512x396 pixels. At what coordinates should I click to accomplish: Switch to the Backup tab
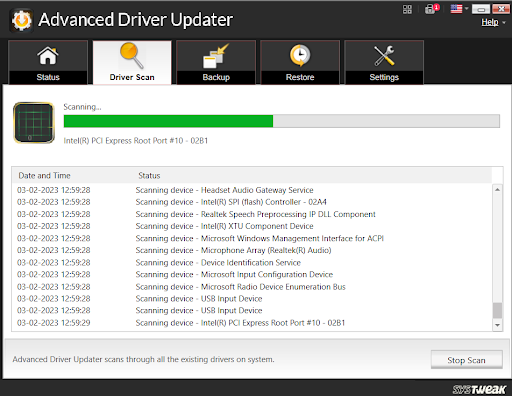click(216, 62)
